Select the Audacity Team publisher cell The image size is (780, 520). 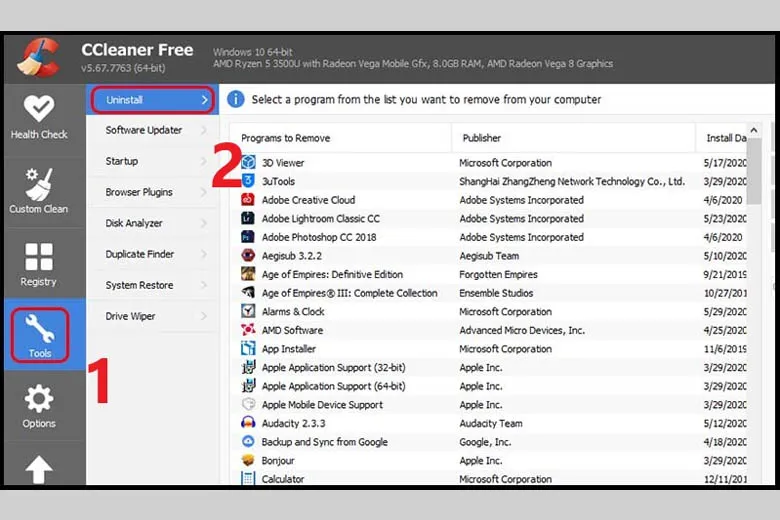click(491, 423)
